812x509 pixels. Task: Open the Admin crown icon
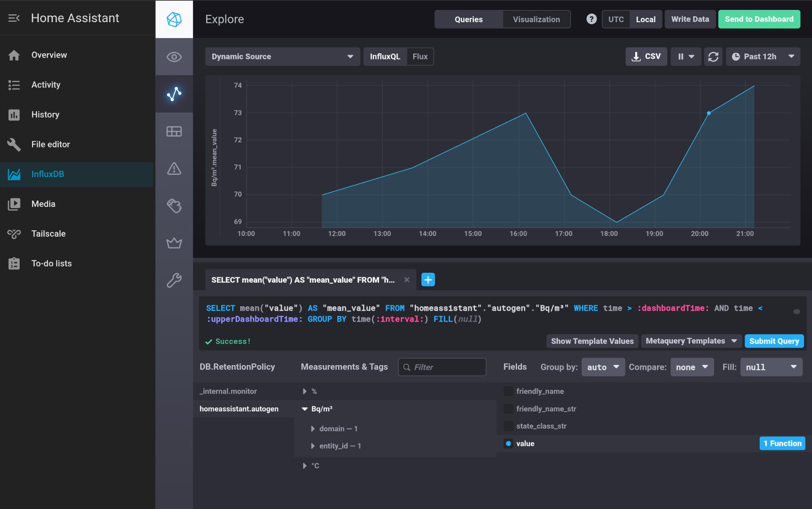174,243
